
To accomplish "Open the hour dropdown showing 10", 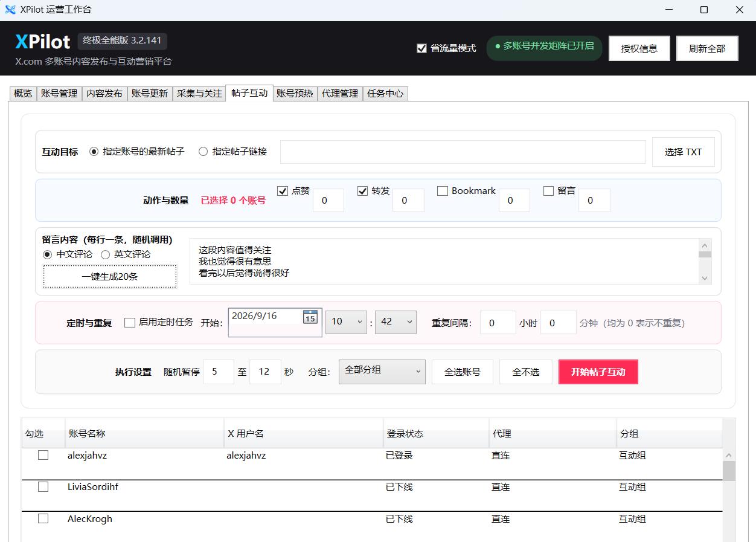I will (346, 322).
